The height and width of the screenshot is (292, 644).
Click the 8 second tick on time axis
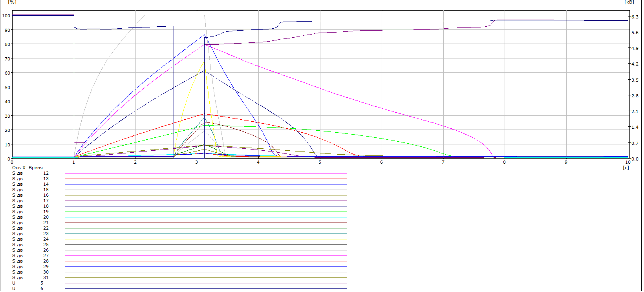coord(505,162)
